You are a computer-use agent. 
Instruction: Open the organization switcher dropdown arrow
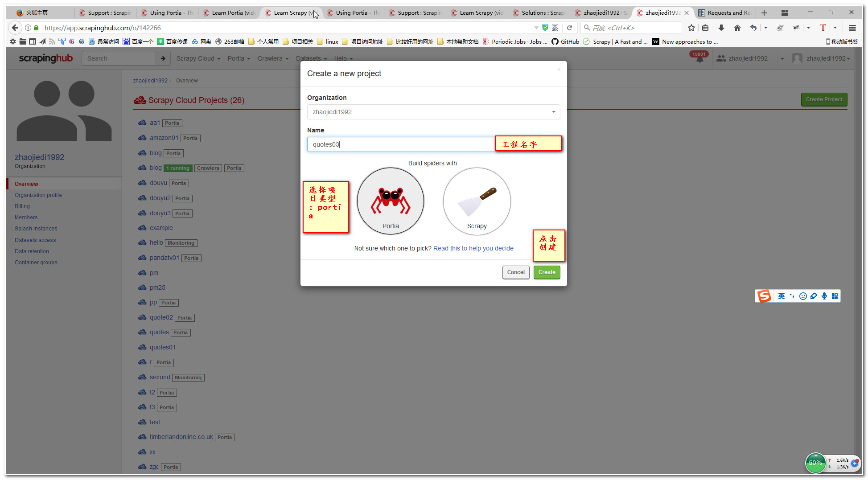click(782, 58)
